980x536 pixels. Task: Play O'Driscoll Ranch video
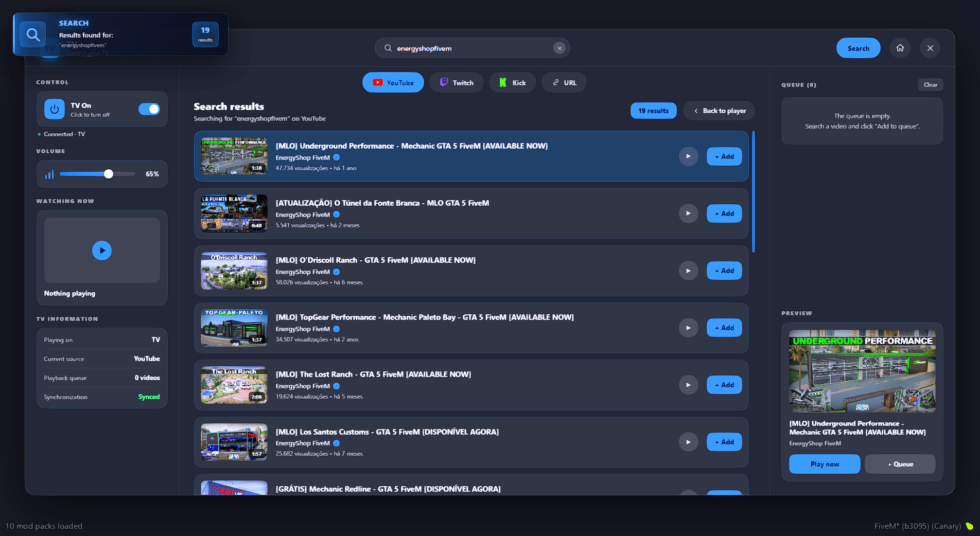[688, 271]
